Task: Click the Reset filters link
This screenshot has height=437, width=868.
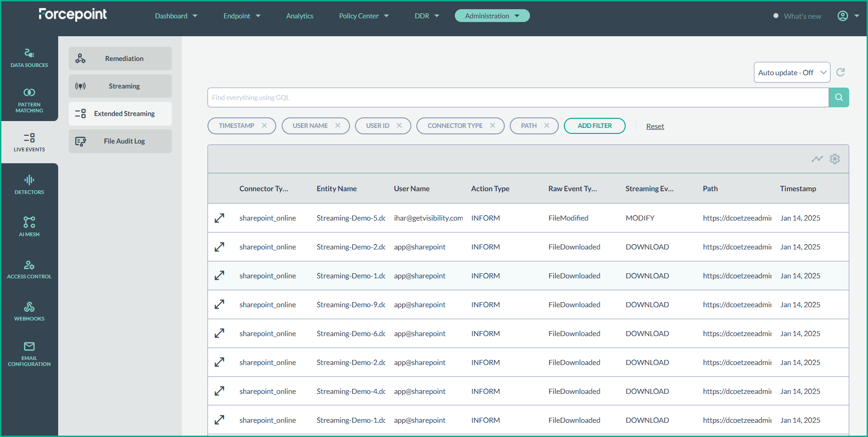Action: pyautogui.click(x=655, y=127)
